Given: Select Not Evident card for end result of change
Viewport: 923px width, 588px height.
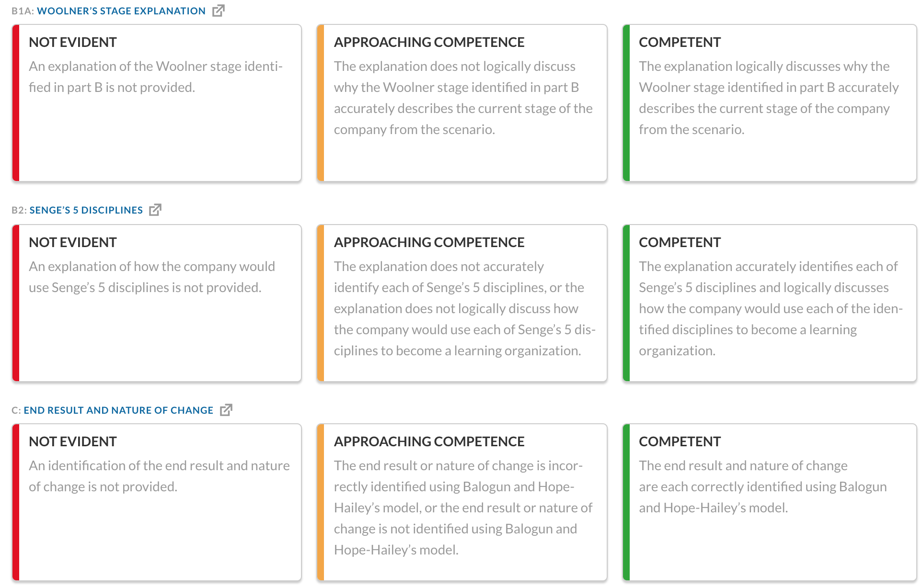Looking at the screenshot, I should [x=157, y=502].
